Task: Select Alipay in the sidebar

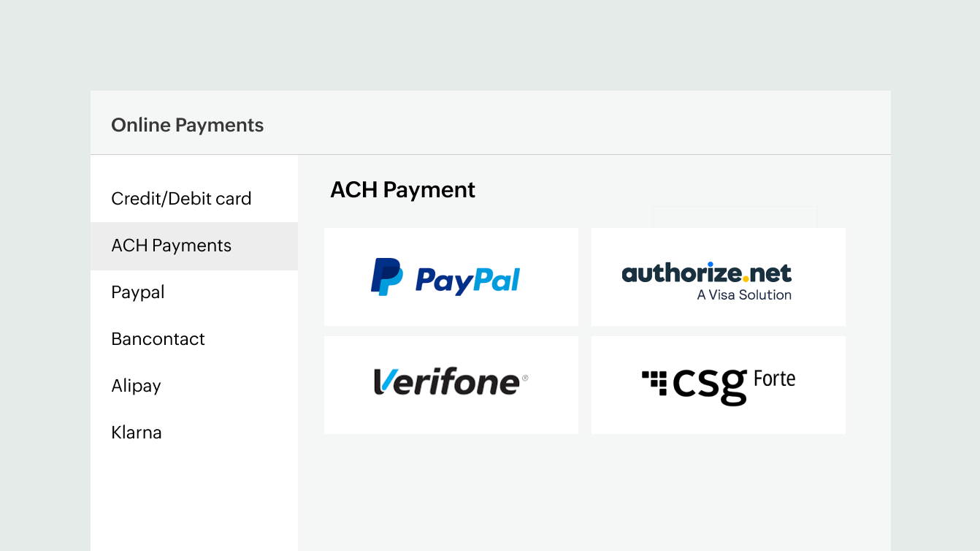Action: click(x=136, y=386)
